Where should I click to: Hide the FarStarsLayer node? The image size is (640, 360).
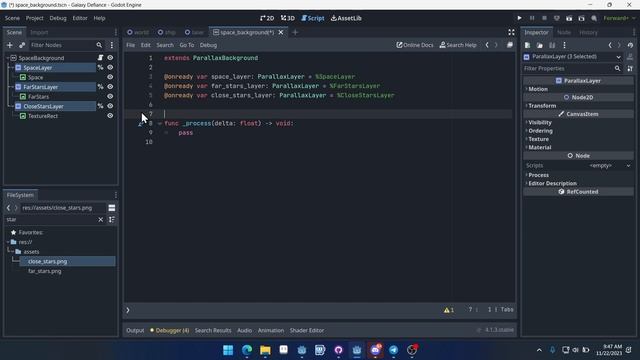click(110, 87)
